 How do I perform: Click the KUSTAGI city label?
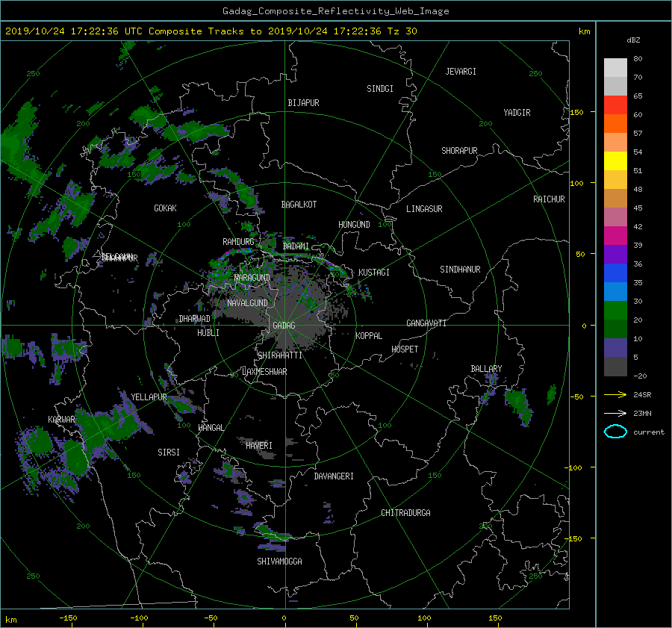click(x=374, y=273)
